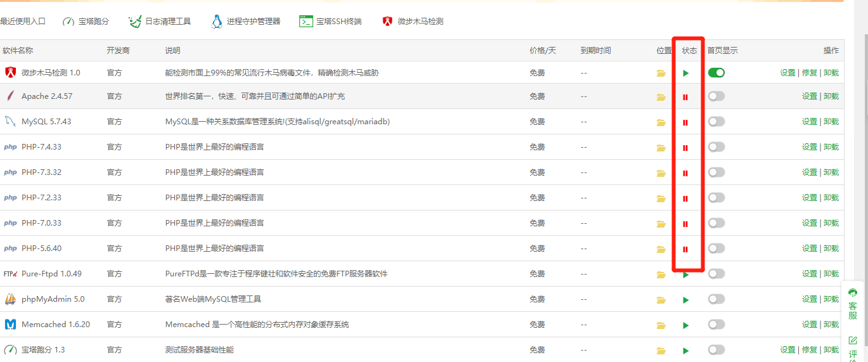This screenshot has height=362, width=868.
Task: Click the 软件名称 column header
Action: point(18,51)
